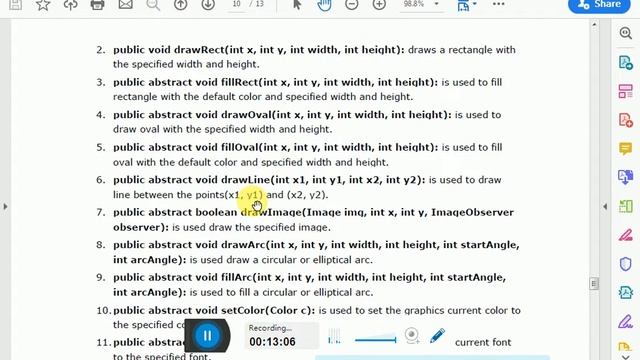Image resolution: width=640 pixels, height=360 pixels.
Task: Print the document via printer icon
Action: tap(97, 5)
